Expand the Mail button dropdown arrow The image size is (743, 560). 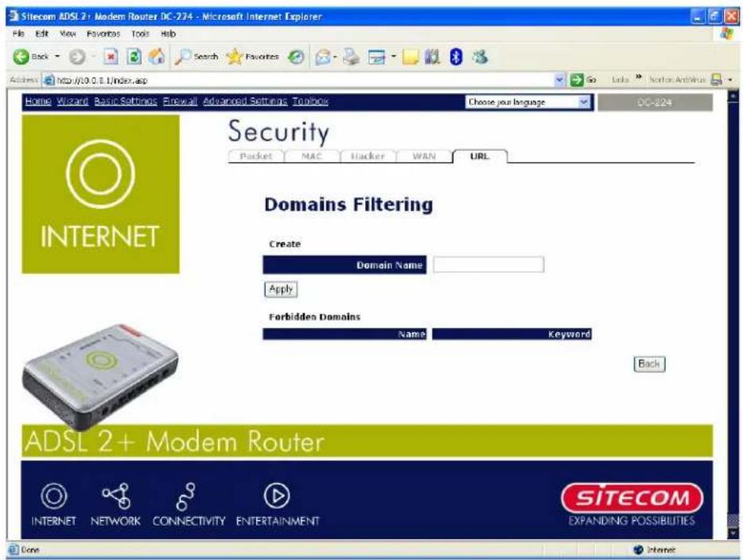[x=335, y=57]
